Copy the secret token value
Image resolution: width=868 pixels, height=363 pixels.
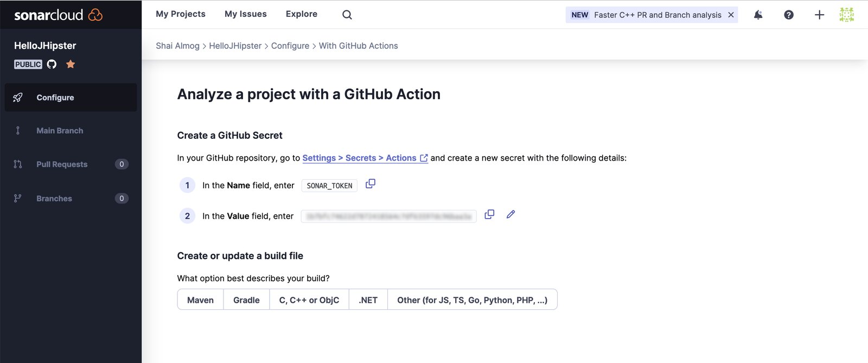[x=489, y=214]
